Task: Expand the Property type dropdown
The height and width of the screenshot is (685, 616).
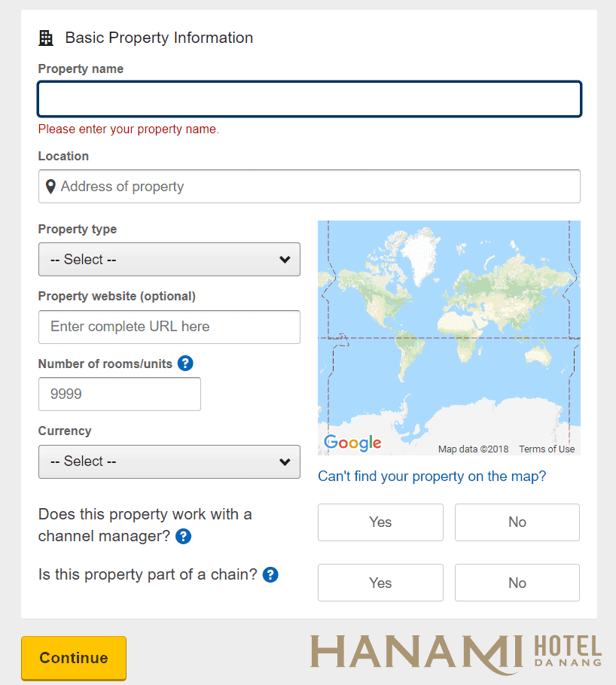Action: [x=169, y=259]
